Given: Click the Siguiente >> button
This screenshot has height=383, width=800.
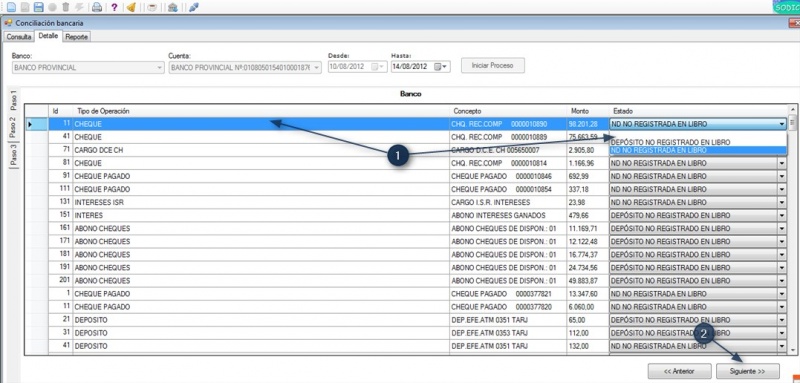Looking at the screenshot, I should 747,371.
